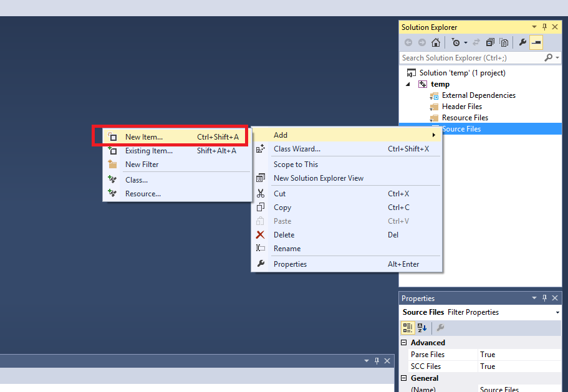Select New Item... from the Add submenu
The image size is (568, 392).
(x=144, y=137)
